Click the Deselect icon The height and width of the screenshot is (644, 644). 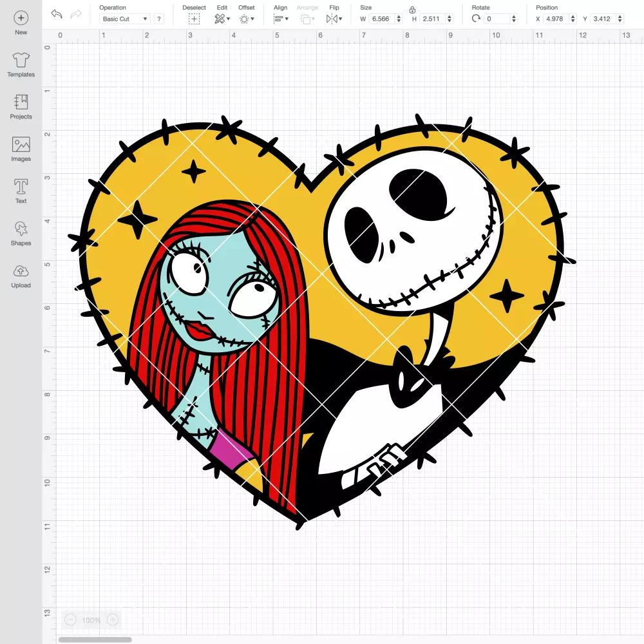194,19
